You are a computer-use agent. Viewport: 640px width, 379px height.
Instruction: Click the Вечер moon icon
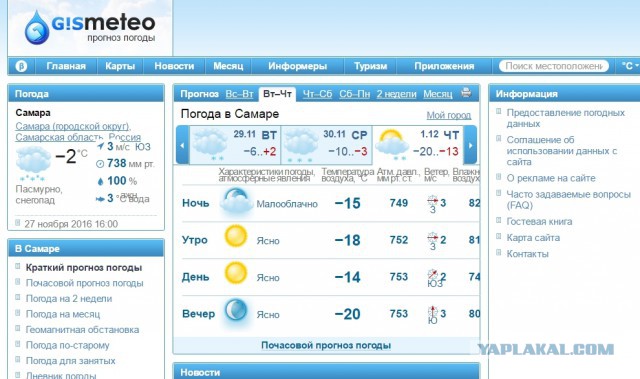(x=236, y=311)
